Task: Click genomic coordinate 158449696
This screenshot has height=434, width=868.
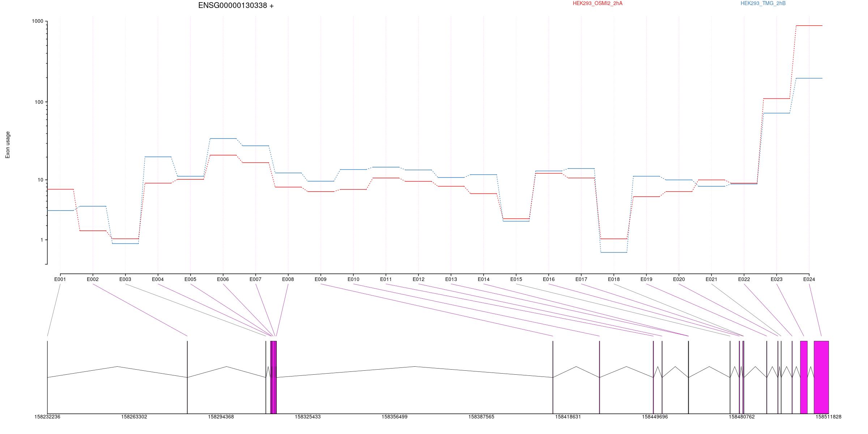Action: 655,417
